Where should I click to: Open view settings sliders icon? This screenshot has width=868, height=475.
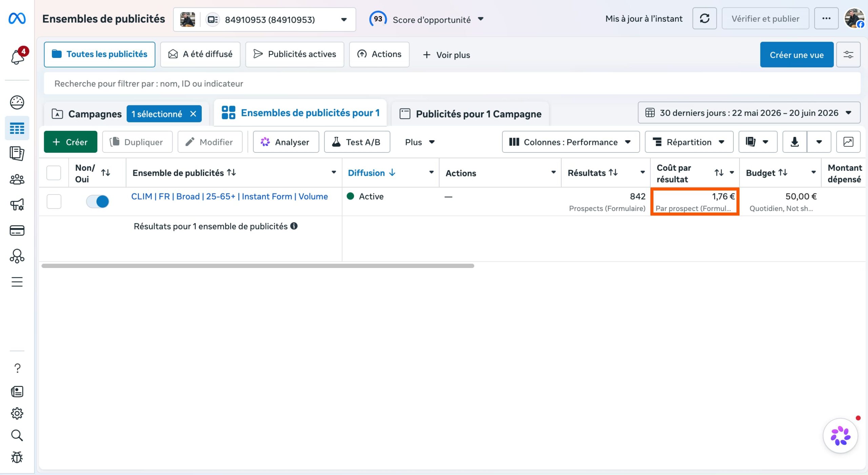[x=848, y=55]
